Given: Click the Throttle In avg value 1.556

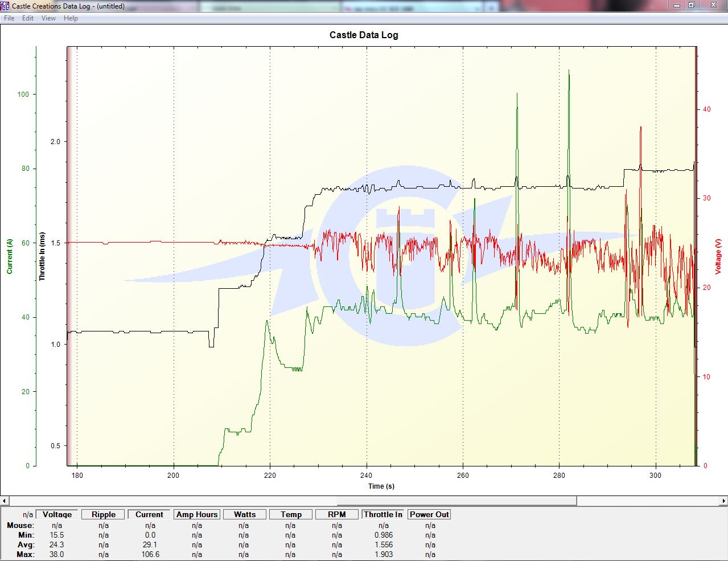Looking at the screenshot, I should [384, 544].
